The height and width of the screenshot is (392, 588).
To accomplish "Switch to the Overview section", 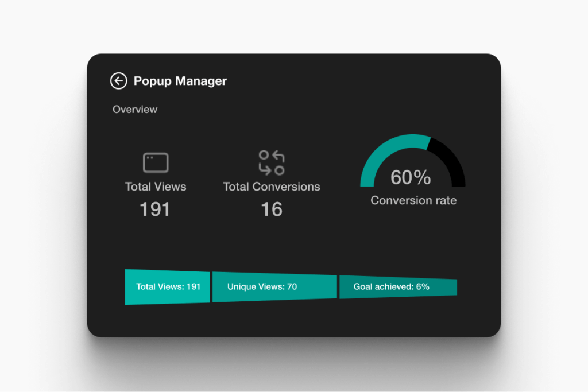I will pyautogui.click(x=135, y=109).
